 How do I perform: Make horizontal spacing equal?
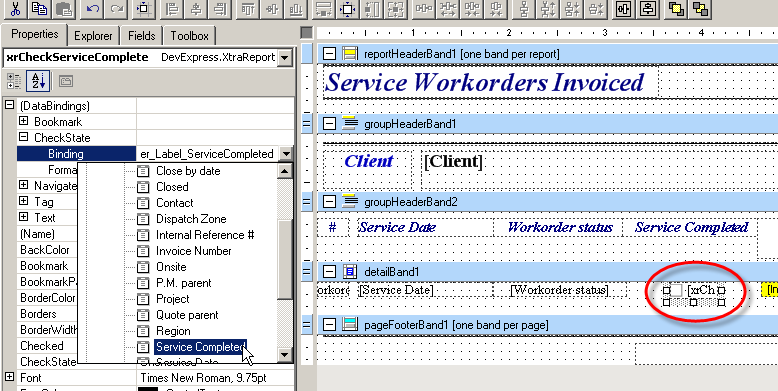pyautogui.click(x=424, y=8)
